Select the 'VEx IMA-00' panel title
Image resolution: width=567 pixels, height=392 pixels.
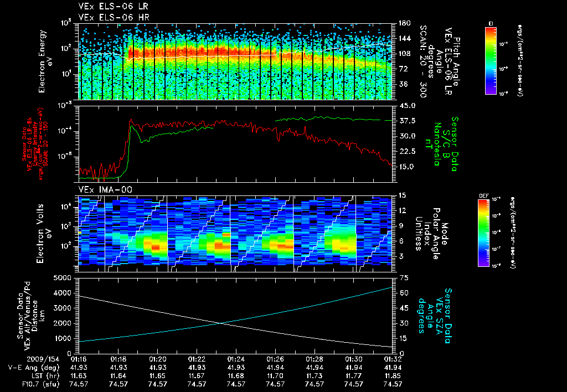point(105,189)
